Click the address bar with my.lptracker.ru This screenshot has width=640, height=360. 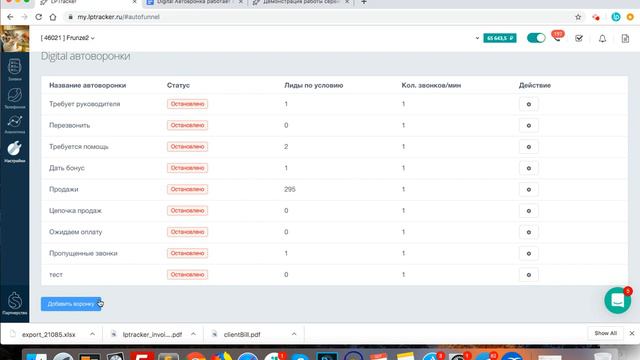coord(318,17)
